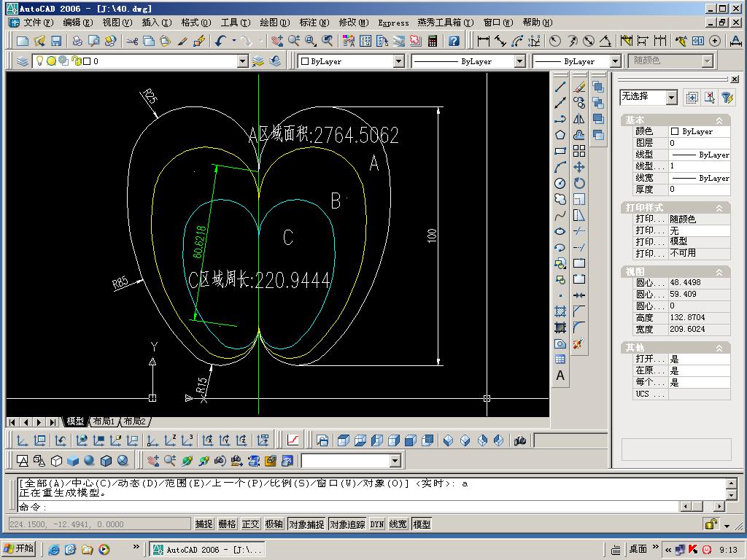Image resolution: width=747 pixels, height=560 pixels.
Task: Toggle 对象追踪 object tracking
Action: coord(347,524)
